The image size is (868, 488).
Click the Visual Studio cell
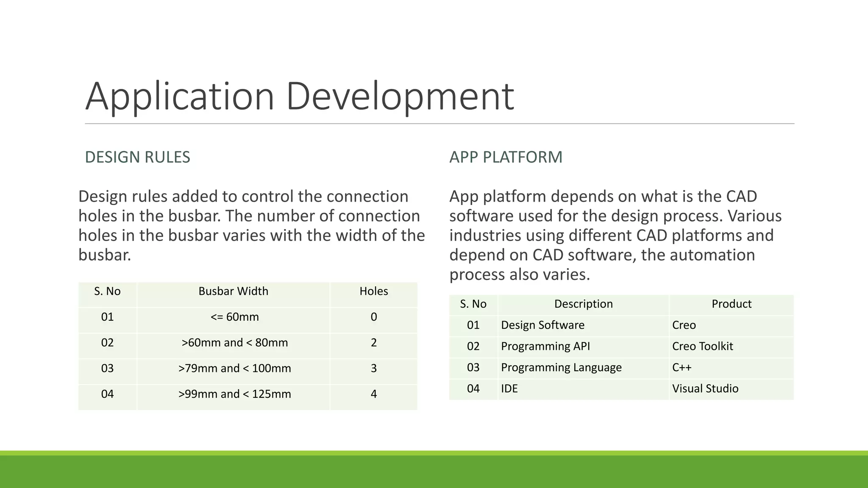point(705,389)
